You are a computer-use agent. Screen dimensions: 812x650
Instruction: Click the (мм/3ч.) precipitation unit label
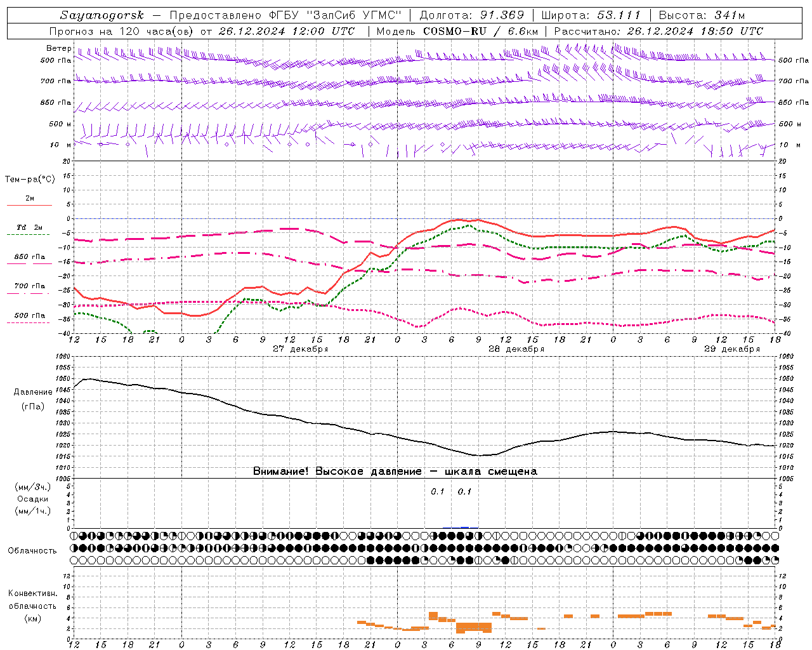click(x=33, y=487)
